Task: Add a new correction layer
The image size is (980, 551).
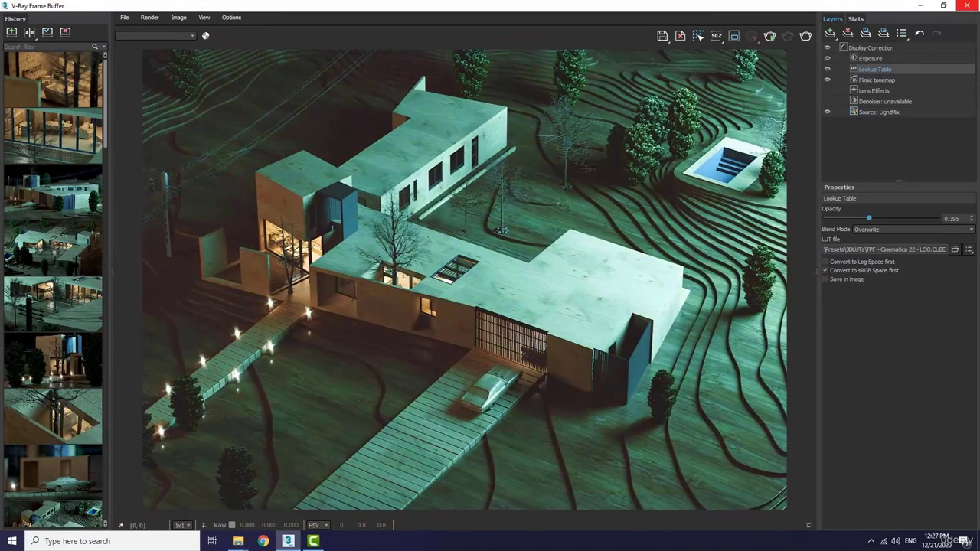Action: point(830,33)
